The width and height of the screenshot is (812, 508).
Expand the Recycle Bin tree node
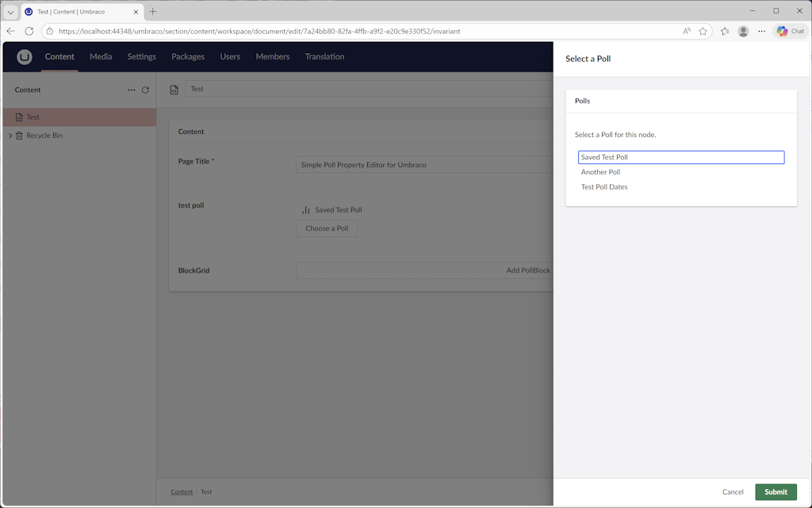click(x=9, y=135)
